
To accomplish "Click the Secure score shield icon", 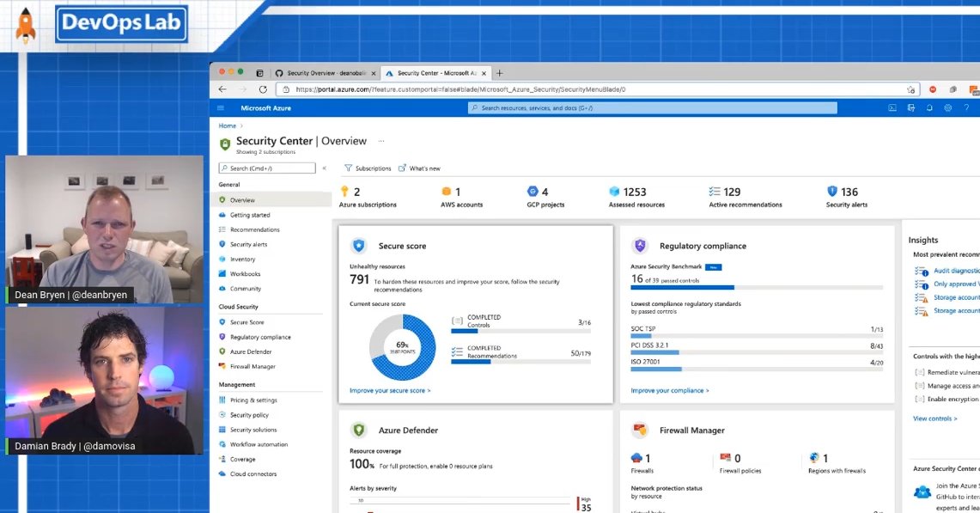I will (359, 245).
